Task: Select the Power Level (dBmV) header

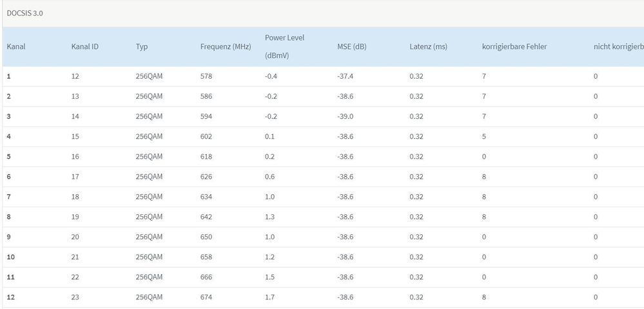Action: point(284,46)
